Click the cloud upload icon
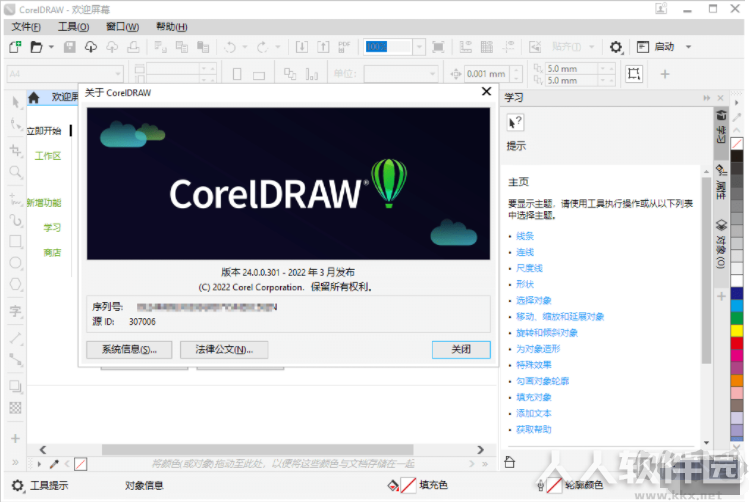Screen dimensions: 749x502 [x=112, y=47]
